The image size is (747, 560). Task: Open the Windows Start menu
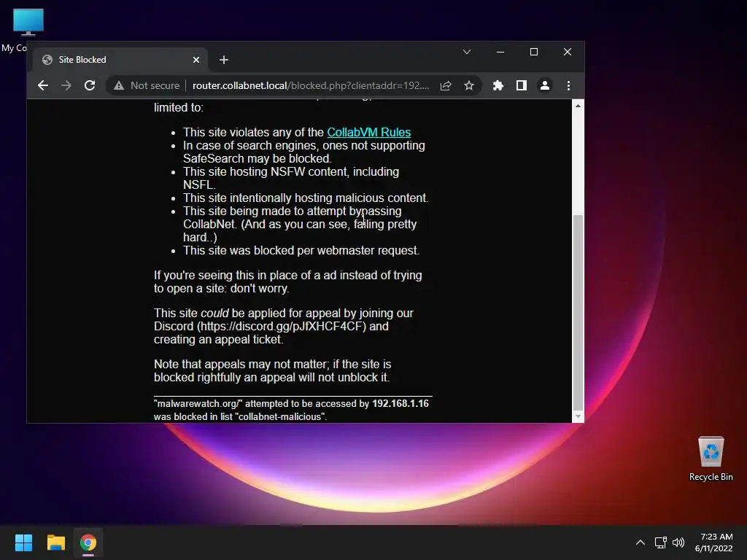tap(23, 542)
